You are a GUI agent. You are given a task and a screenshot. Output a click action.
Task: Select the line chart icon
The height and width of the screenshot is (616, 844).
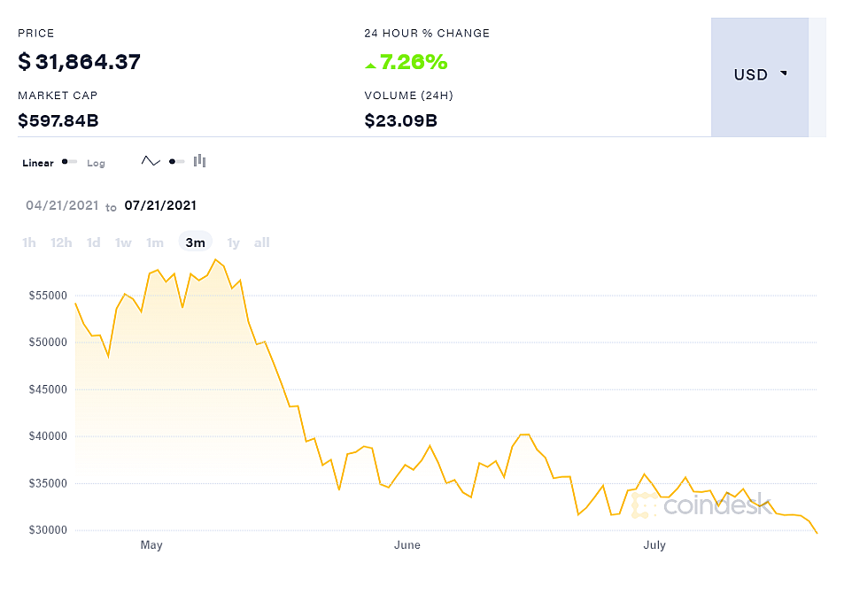[151, 161]
